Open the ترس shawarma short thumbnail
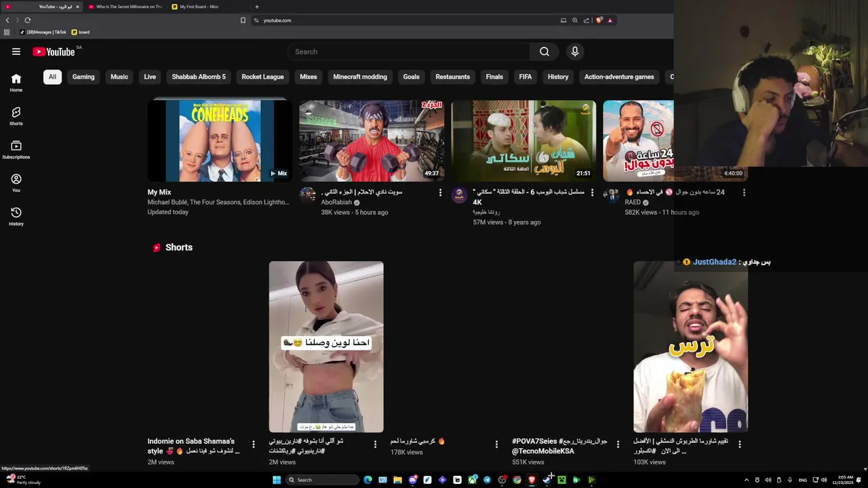The height and width of the screenshot is (488, 868). coord(690,347)
